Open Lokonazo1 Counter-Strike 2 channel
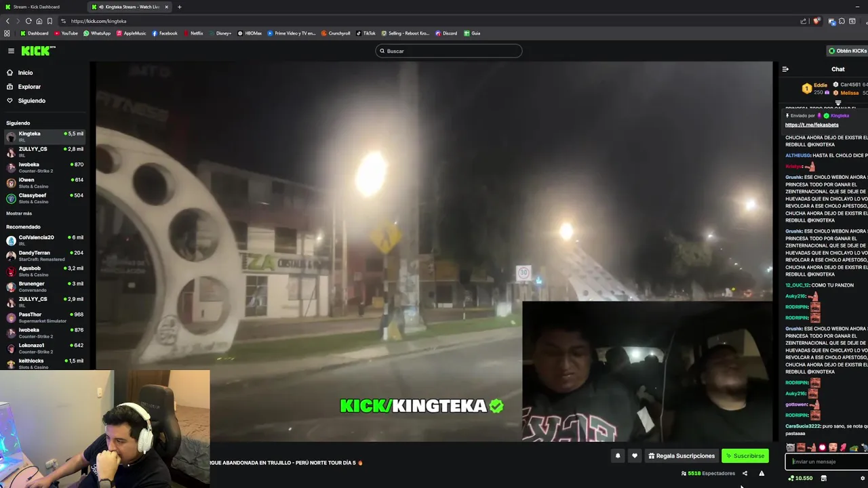Viewport: 868px width, 488px height. point(45,348)
